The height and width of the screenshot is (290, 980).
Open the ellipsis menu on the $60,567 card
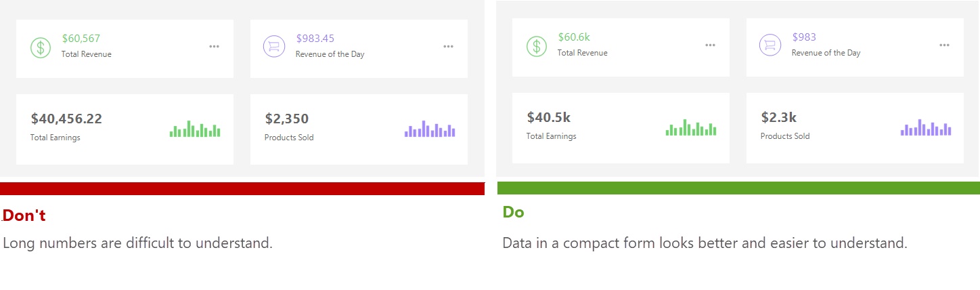215,46
